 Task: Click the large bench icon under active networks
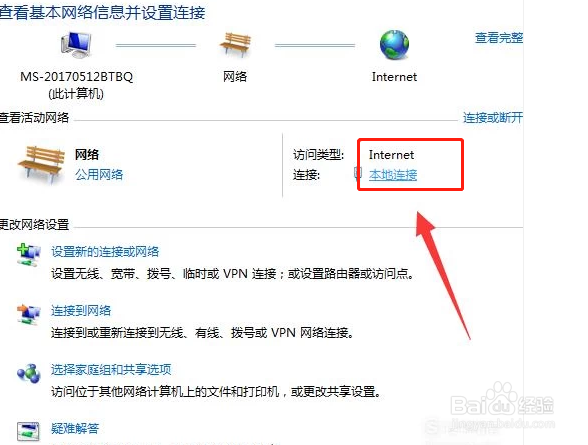pyautogui.click(x=41, y=165)
